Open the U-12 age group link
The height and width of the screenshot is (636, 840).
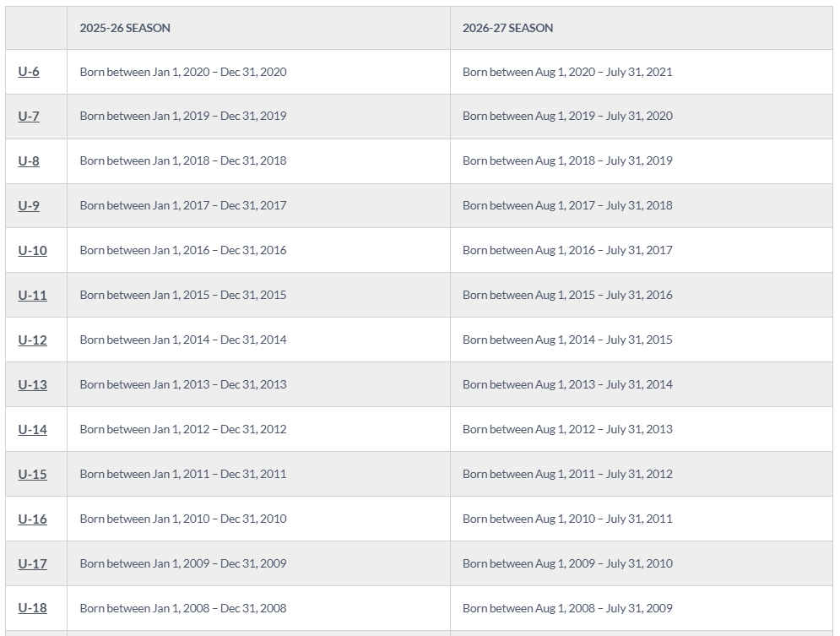32,340
